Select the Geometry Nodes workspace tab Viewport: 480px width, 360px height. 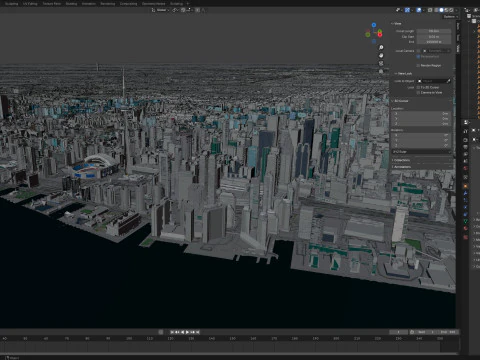pos(154,4)
